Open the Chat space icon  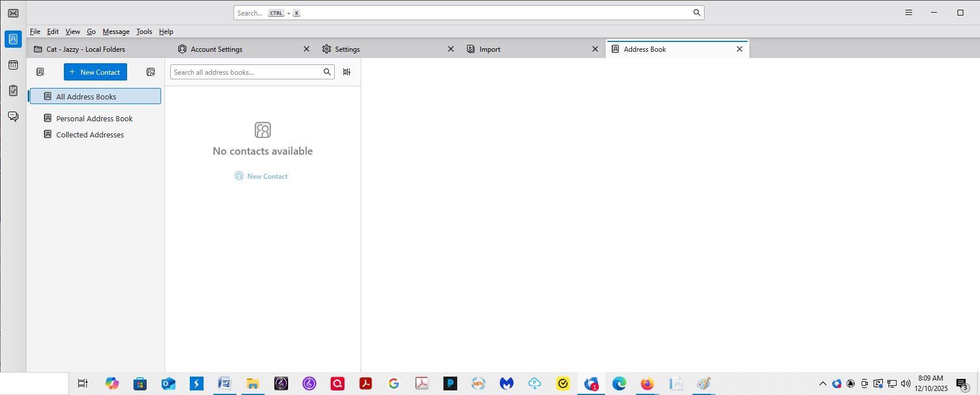[x=13, y=117]
